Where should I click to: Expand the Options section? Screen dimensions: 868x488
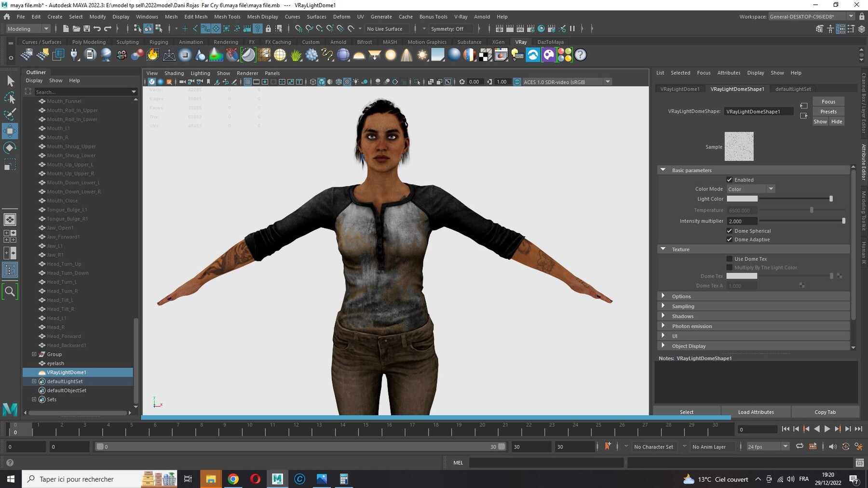coord(663,296)
